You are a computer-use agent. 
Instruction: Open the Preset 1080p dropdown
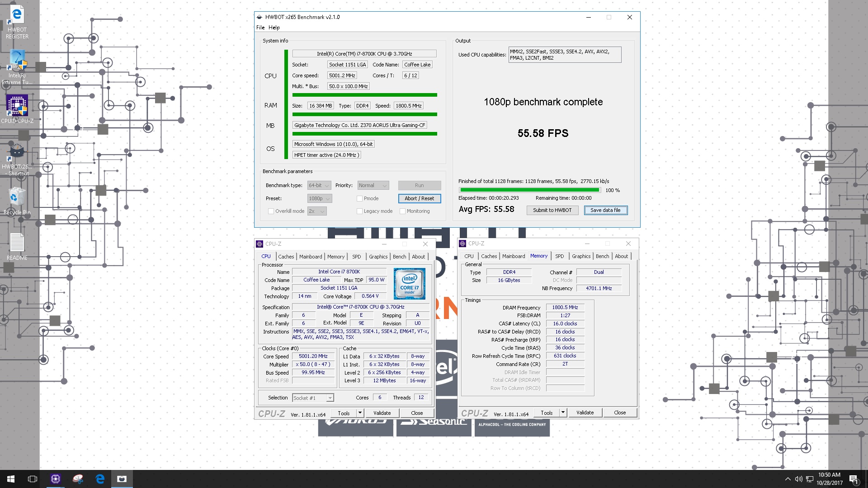click(320, 198)
